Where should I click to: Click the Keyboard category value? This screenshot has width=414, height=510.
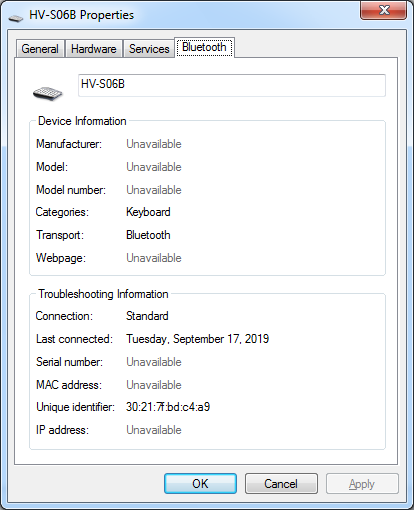click(x=148, y=212)
